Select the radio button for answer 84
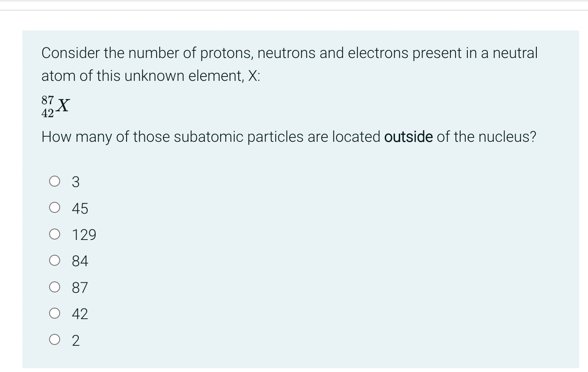Screen dimensions: 588x372 coord(54,260)
